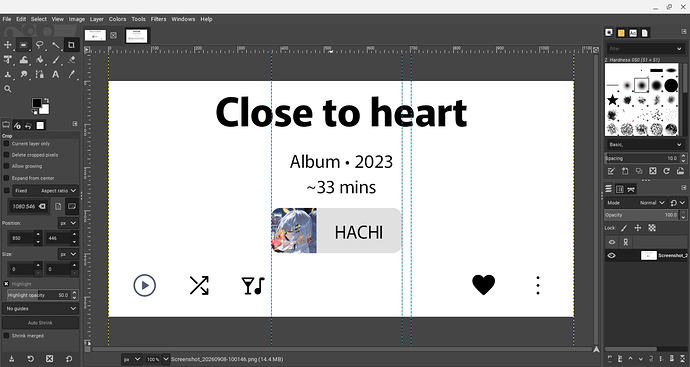Image resolution: width=690 pixels, height=367 pixels.
Task: Set portrait orientation for crop ratio
Action: tap(58, 206)
